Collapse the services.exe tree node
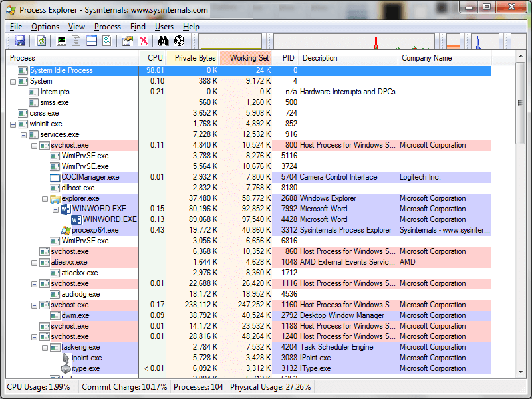Screen dimensions: 532x399 [x=23, y=135]
